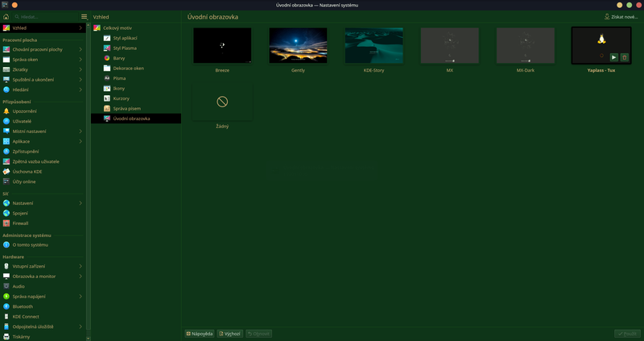Select Styl Plasma in the submenu

pyautogui.click(x=124, y=48)
